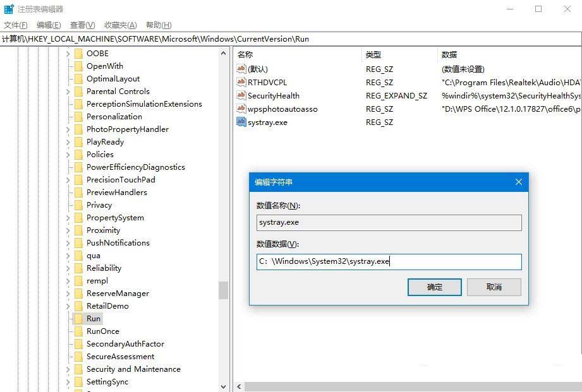Expand the Policies tree node

(68, 155)
